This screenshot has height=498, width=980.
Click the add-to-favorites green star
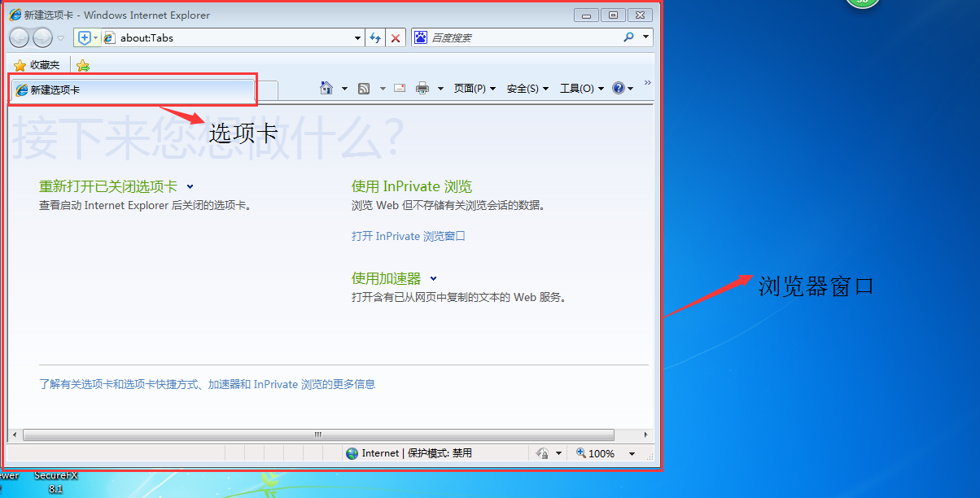point(82,65)
